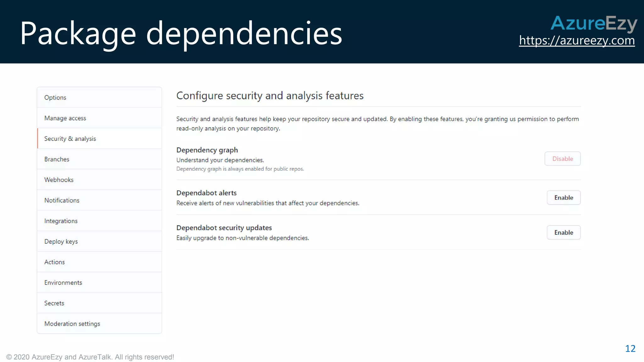Open Deploy keys settings
Viewport: 644px width, 362px height.
(99, 241)
